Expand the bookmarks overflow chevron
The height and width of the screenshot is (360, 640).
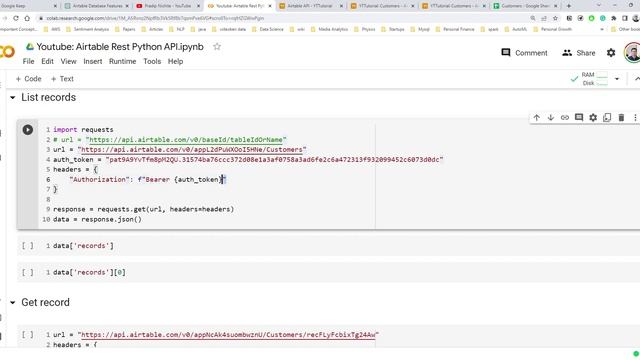[x=602, y=29]
